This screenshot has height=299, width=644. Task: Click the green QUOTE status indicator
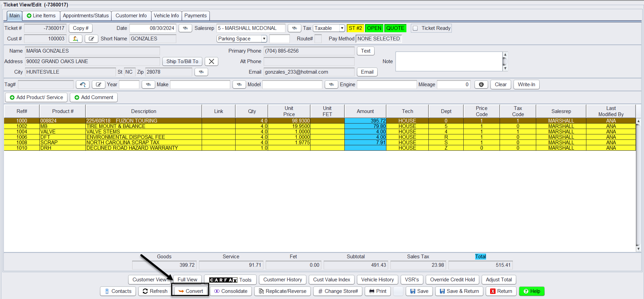click(x=395, y=28)
